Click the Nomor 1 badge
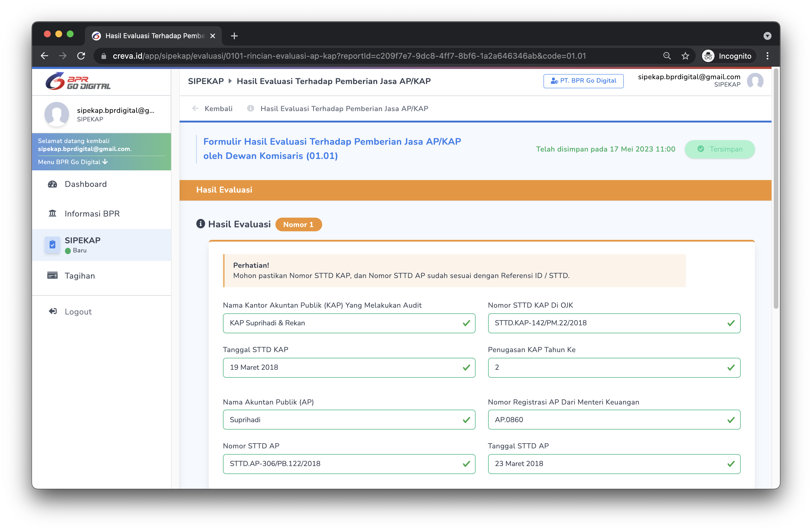Image resolution: width=812 pixels, height=531 pixels. (x=298, y=224)
